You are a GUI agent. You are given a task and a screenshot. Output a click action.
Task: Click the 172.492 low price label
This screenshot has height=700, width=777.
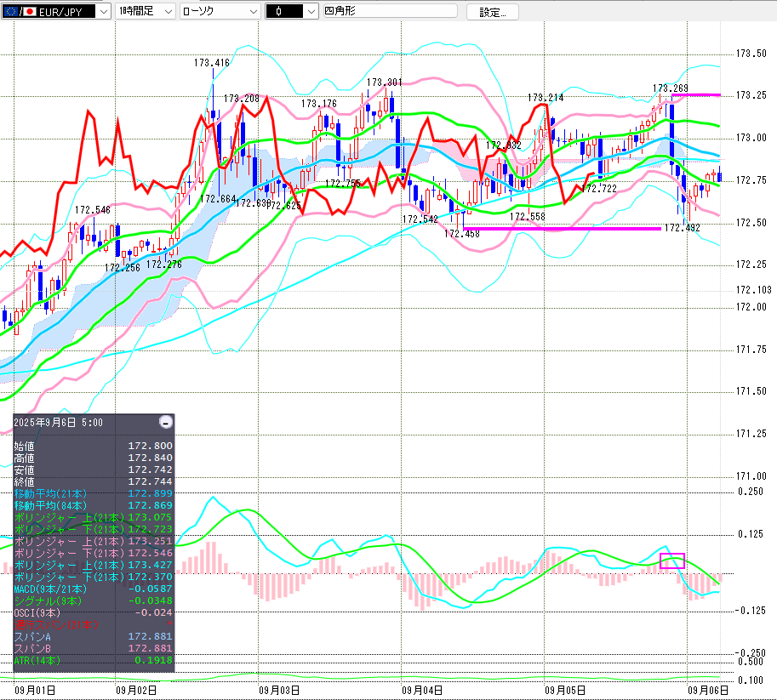[x=683, y=228]
